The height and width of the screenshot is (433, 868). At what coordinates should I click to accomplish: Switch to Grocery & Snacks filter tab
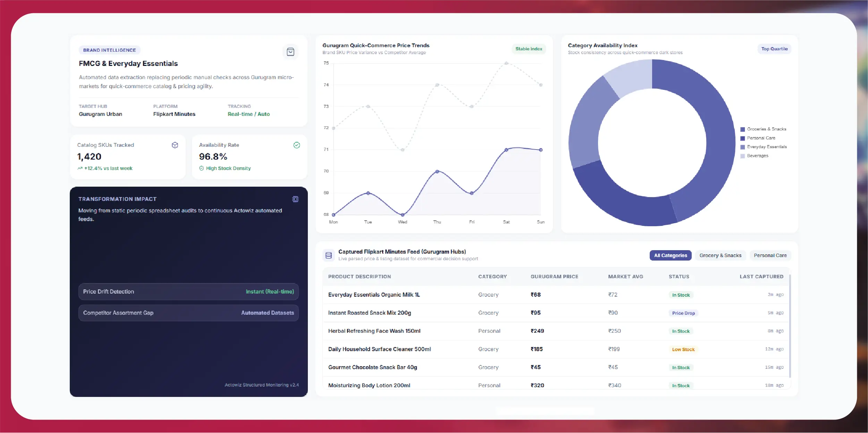tap(720, 255)
